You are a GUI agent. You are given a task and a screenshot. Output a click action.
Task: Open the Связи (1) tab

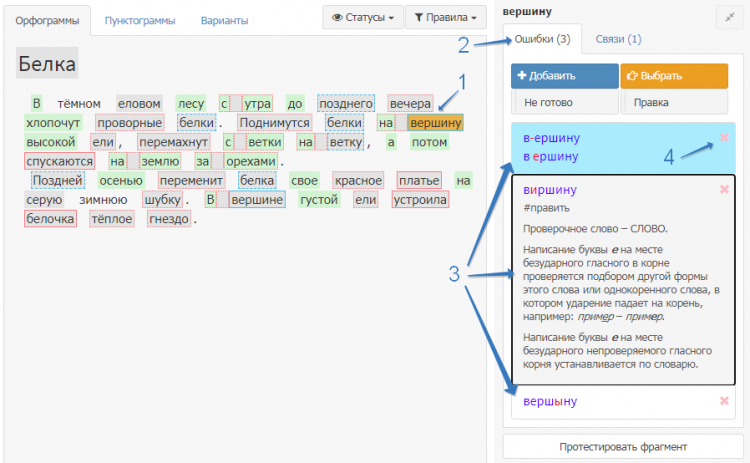618,39
